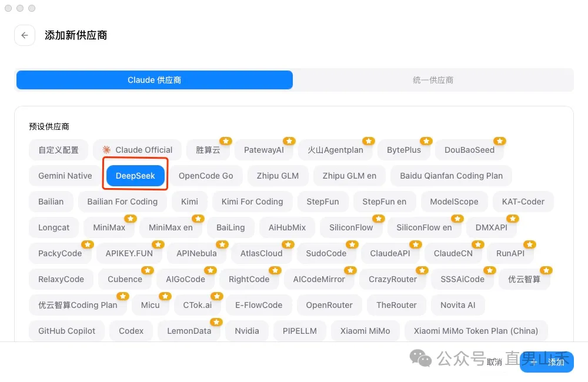Choose the OpenCode Go provider
This screenshot has height=382, width=588.
[206, 176]
